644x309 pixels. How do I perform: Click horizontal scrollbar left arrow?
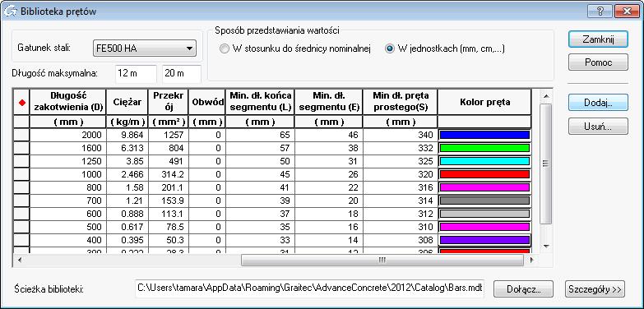pos(19,260)
